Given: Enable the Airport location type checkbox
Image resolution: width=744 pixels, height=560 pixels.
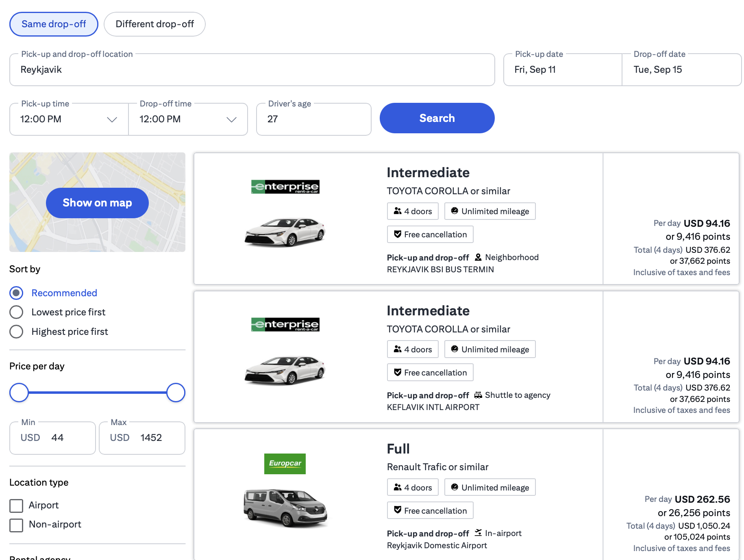Looking at the screenshot, I should coord(16,506).
